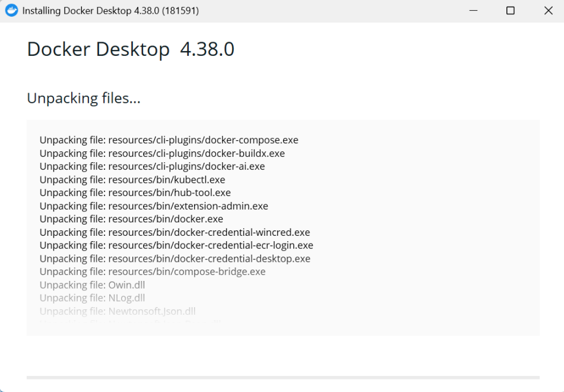Close the Docker Desktop installer window

548,11
